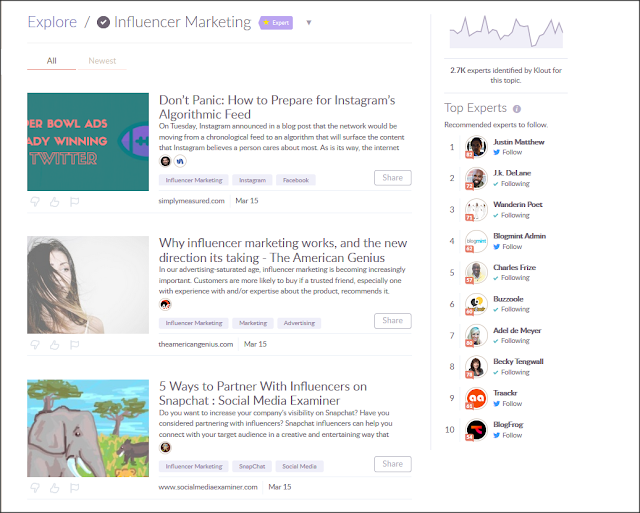Click the verified check icon beside Influencer Marketing
Viewport: 640px width, 513px height.
pyautogui.click(x=103, y=22)
